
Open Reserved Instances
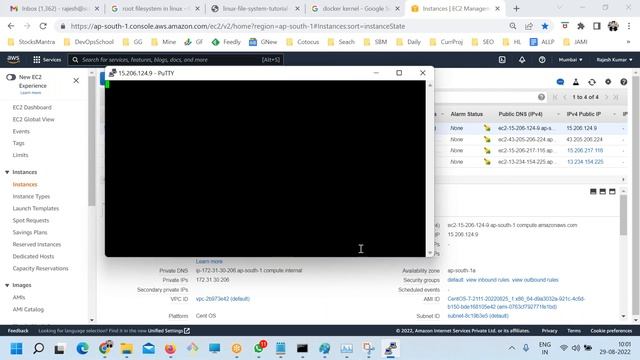coord(37,244)
